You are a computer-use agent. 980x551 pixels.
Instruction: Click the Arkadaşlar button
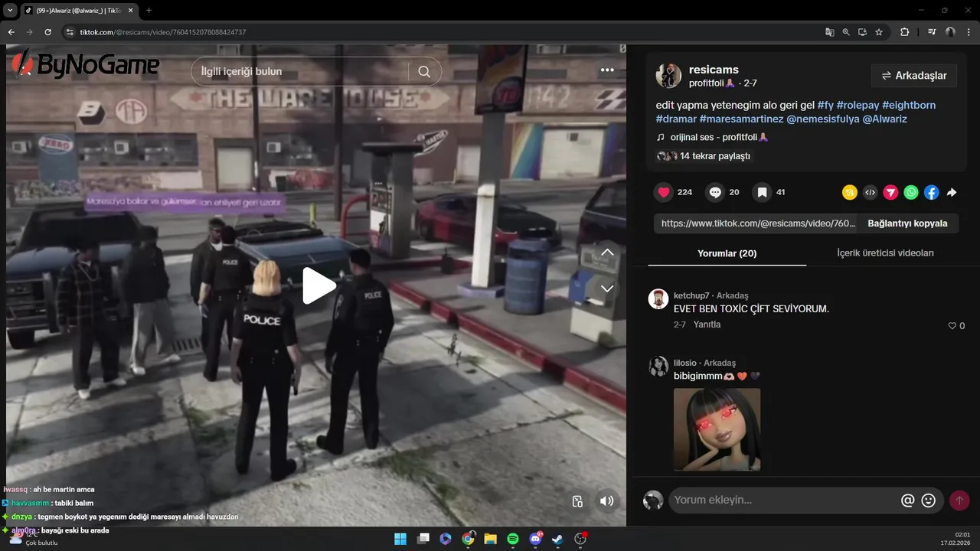pos(914,76)
